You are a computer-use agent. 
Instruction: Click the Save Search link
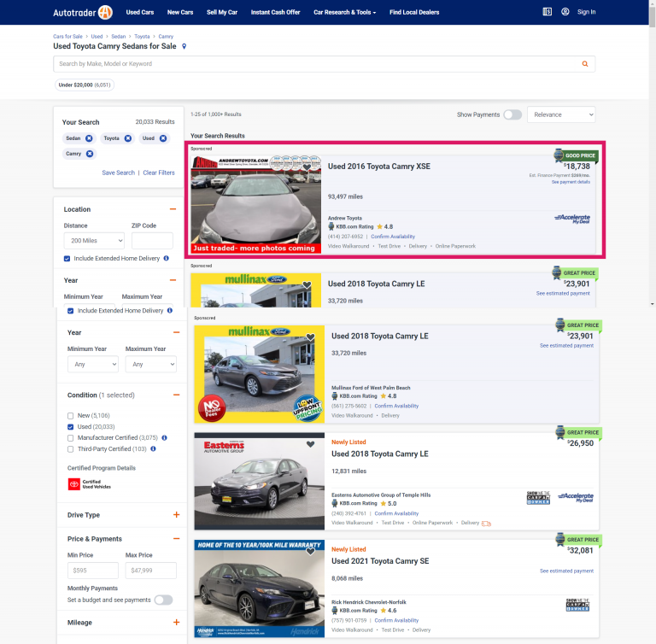(x=119, y=173)
